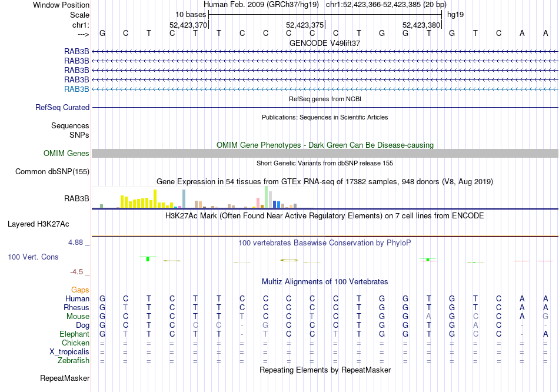Open the GTEx Gene Expression in 54 tissues title
Viewport: 559px width, 392px height.
point(325,182)
